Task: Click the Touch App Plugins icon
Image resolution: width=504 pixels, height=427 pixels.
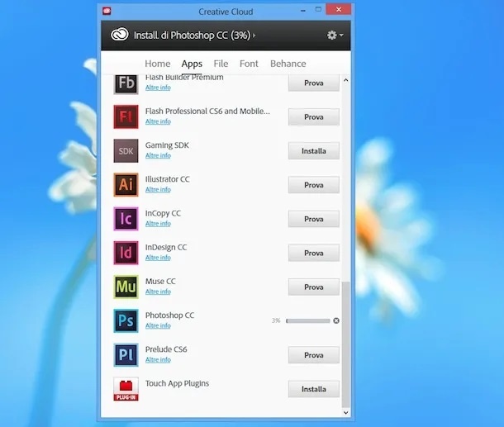Action: 126,389
